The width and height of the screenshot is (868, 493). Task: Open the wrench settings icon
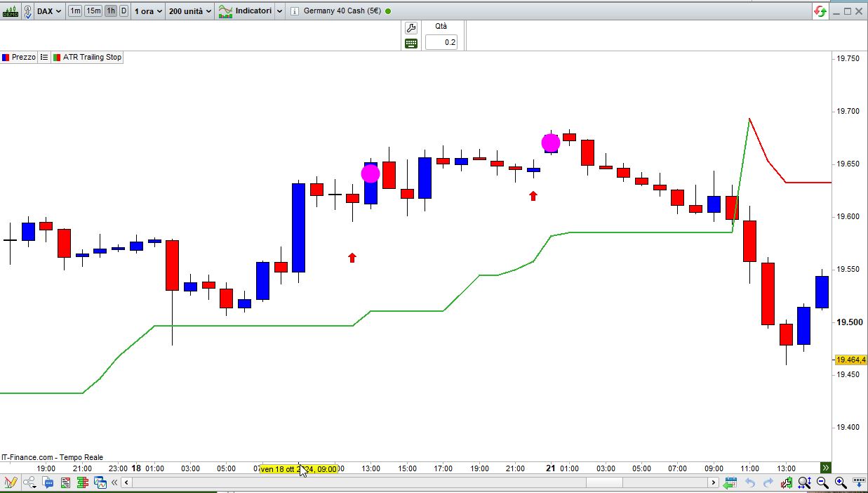point(411,28)
